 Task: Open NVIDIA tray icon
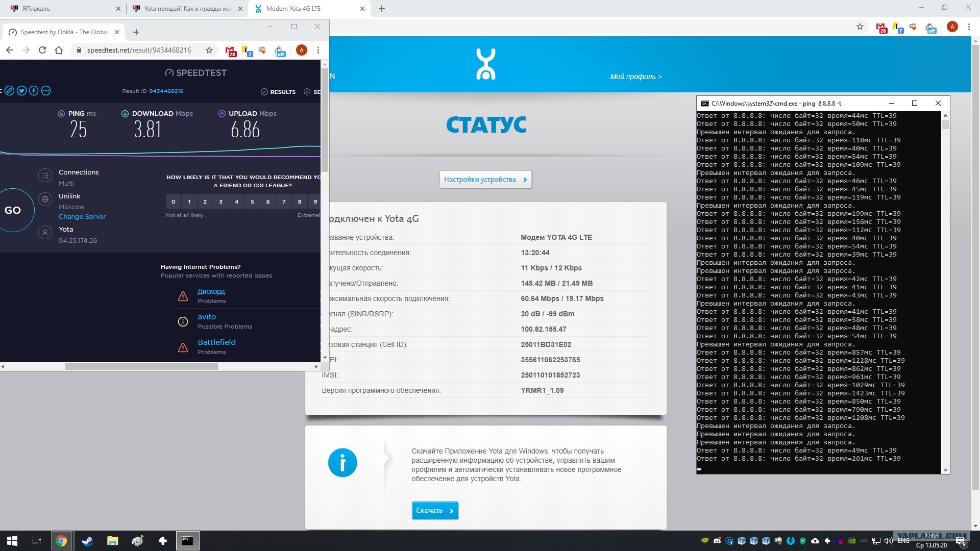[852, 541]
